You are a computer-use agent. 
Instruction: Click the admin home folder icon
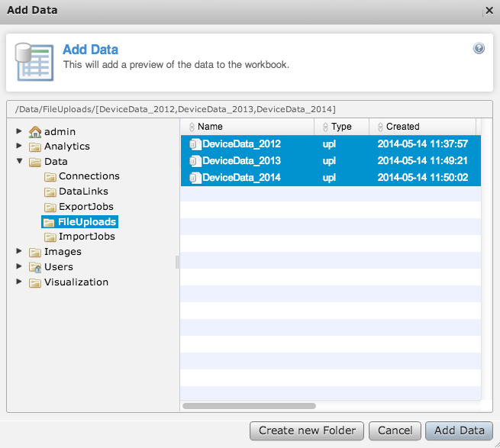click(x=35, y=132)
